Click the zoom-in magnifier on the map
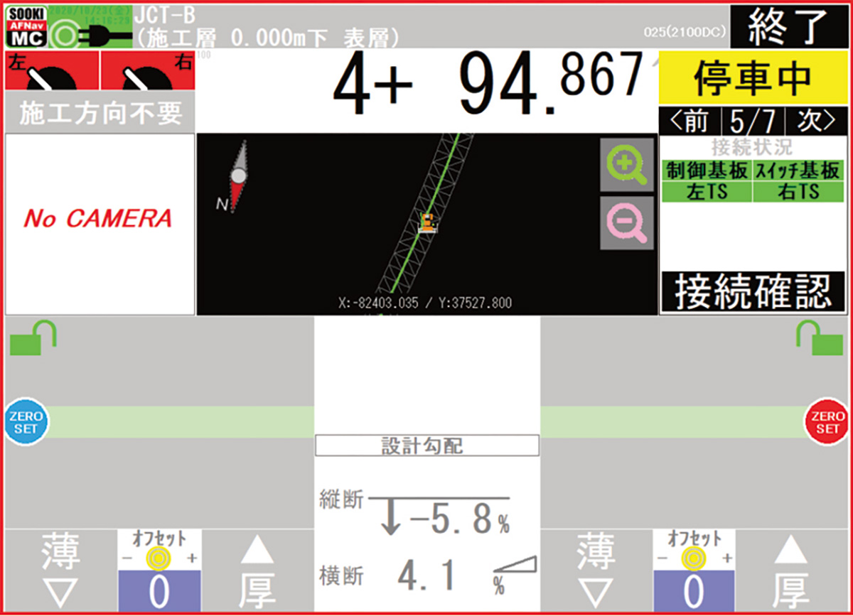Viewport: 853px width, 616px height. click(626, 164)
